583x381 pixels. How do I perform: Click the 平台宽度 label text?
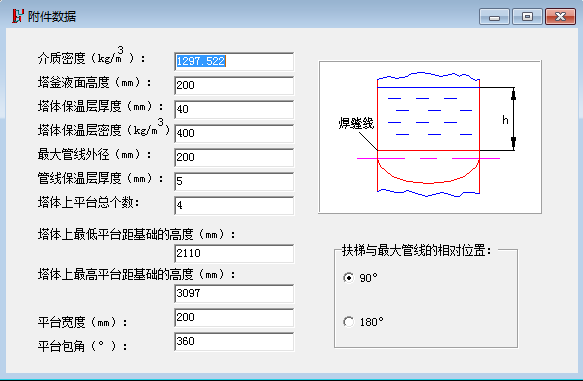[83, 322]
